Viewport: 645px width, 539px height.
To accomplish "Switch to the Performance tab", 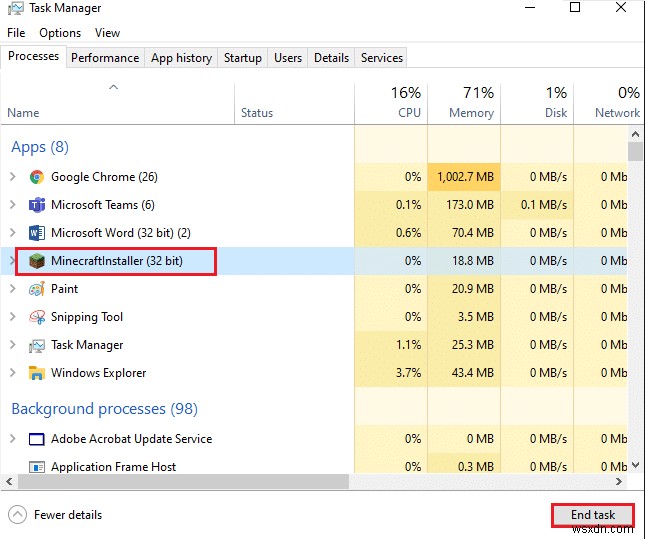I will (x=105, y=58).
